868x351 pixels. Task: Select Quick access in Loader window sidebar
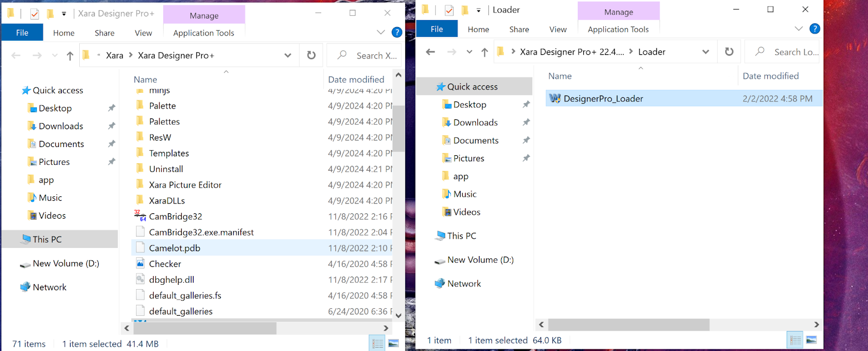point(473,87)
